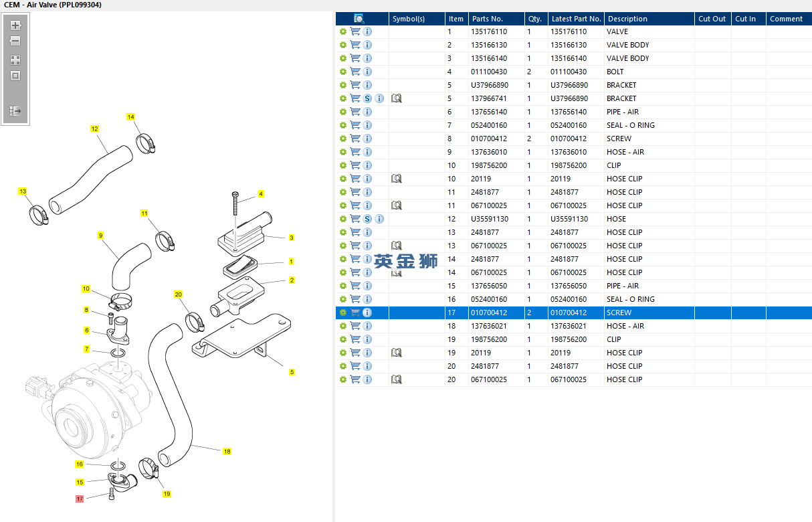Open info for BRACKET U37966890 Parts No. row
The width and height of the screenshot is (812, 522).
click(367, 85)
